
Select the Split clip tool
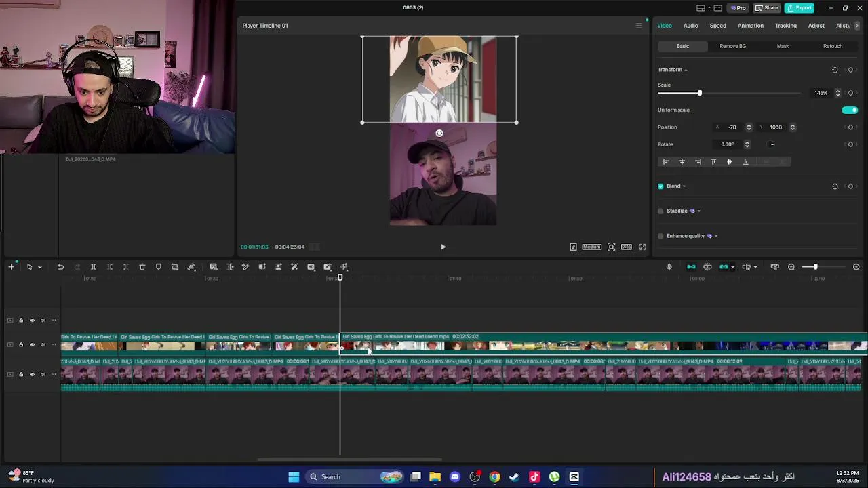tap(94, 267)
